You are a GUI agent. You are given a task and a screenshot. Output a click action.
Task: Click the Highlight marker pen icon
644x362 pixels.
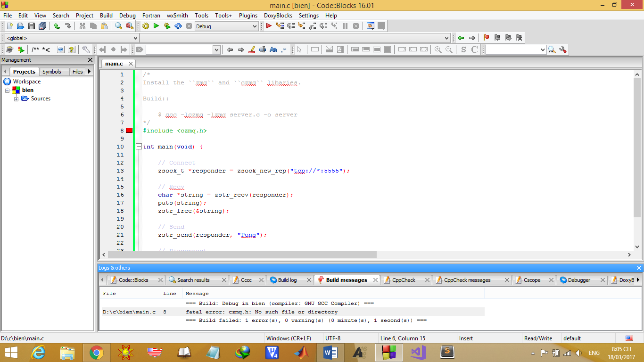coord(252,49)
